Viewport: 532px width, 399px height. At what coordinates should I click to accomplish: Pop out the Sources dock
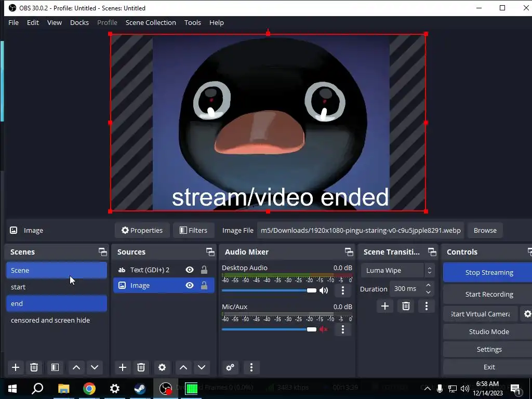[210, 252]
